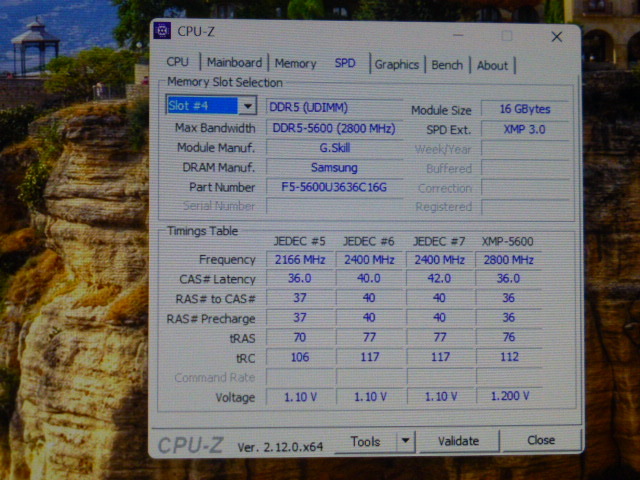The width and height of the screenshot is (640, 480).
Task: Select the 16 GBytes module size value
Action: click(524, 109)
